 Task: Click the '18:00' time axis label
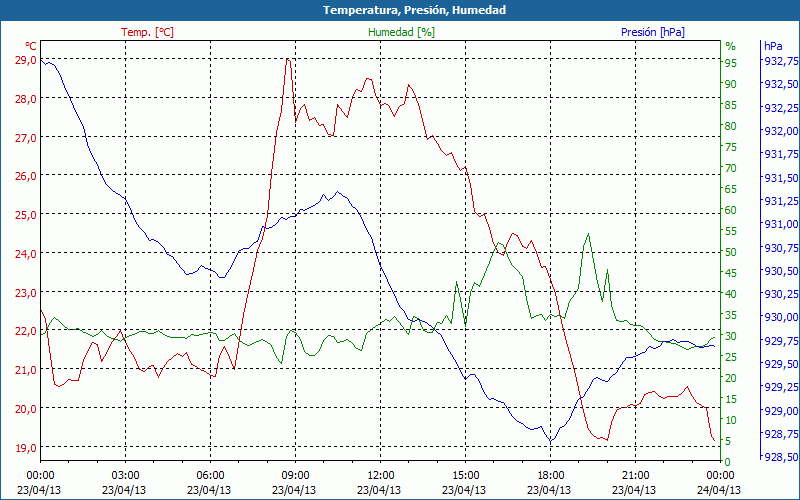(x=551, y=475)
